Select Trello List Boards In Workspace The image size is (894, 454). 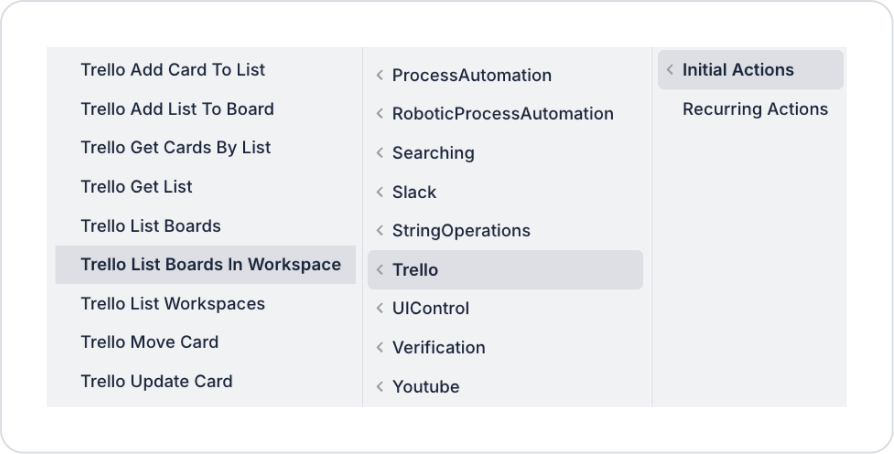(205, 265)
